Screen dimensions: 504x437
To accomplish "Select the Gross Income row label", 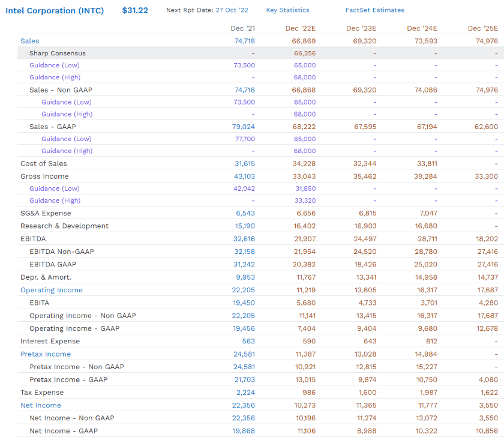I will 44,176.
